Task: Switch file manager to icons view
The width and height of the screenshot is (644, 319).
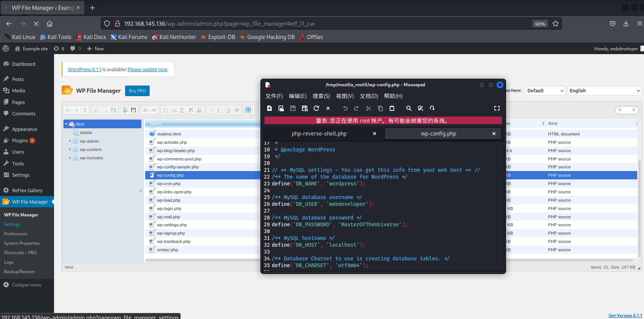Action: click(248, 110)
